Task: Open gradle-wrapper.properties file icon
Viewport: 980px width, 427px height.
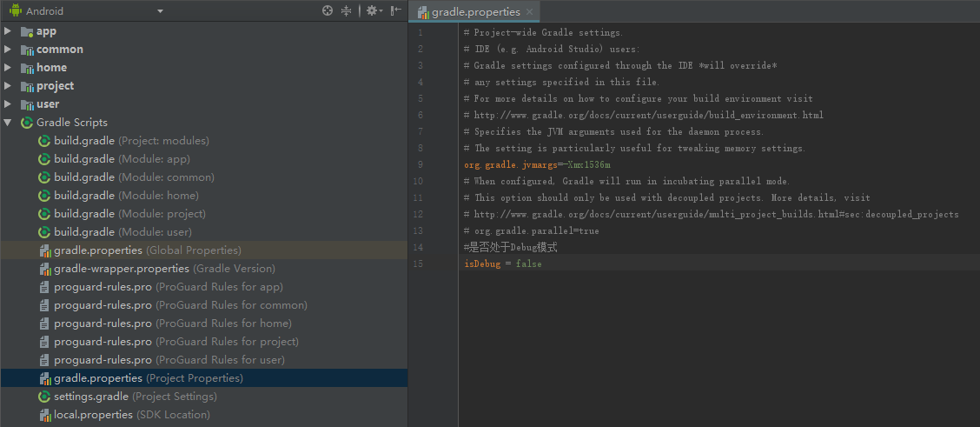Action: [44, 269]
